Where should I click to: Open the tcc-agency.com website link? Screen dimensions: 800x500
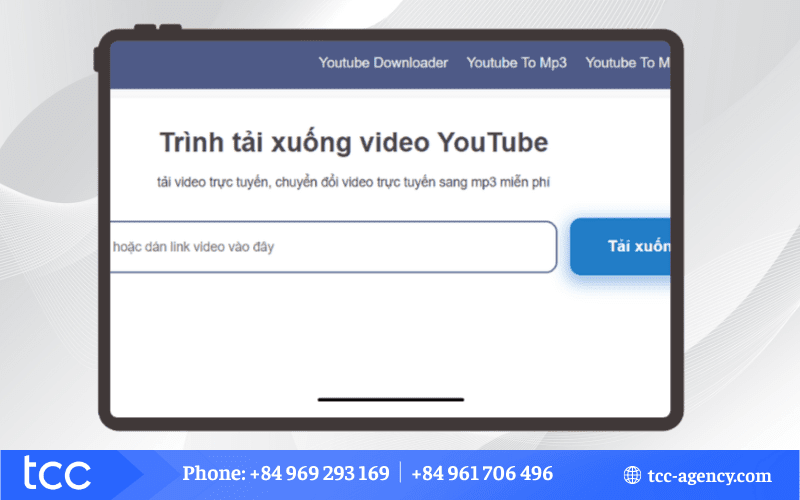point(709,476)
